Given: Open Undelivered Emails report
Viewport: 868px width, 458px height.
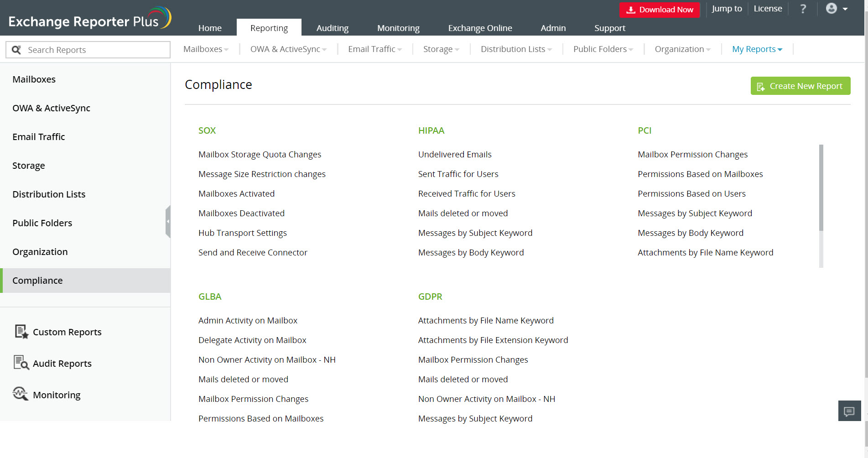Looking at the screenshot, I should (455, 154).
